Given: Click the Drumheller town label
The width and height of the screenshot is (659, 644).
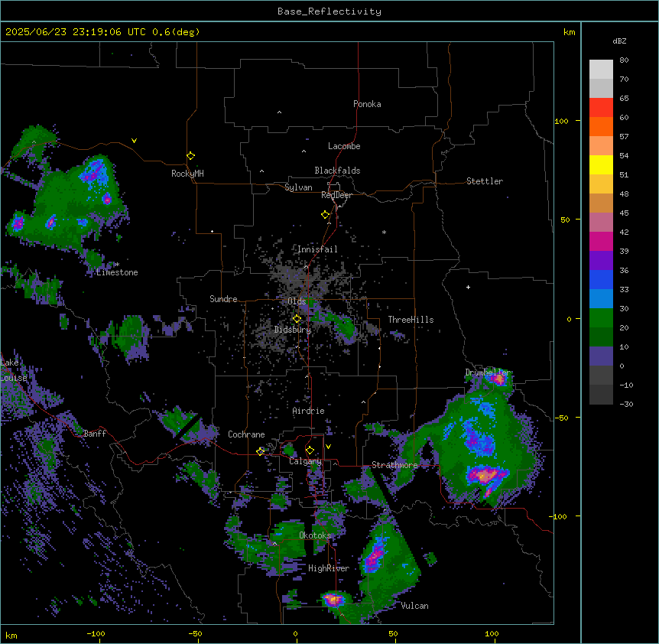Looking at the screenshot, I should pos(488,372).
